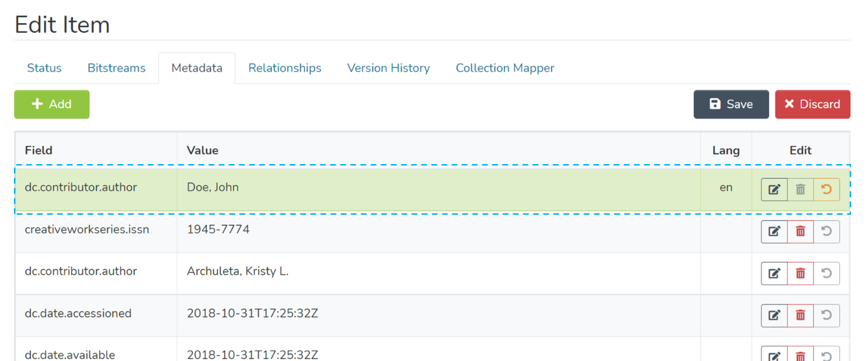
Task: Switch to the Status tab
Action: pyautogui.click(x=44, y=68)
